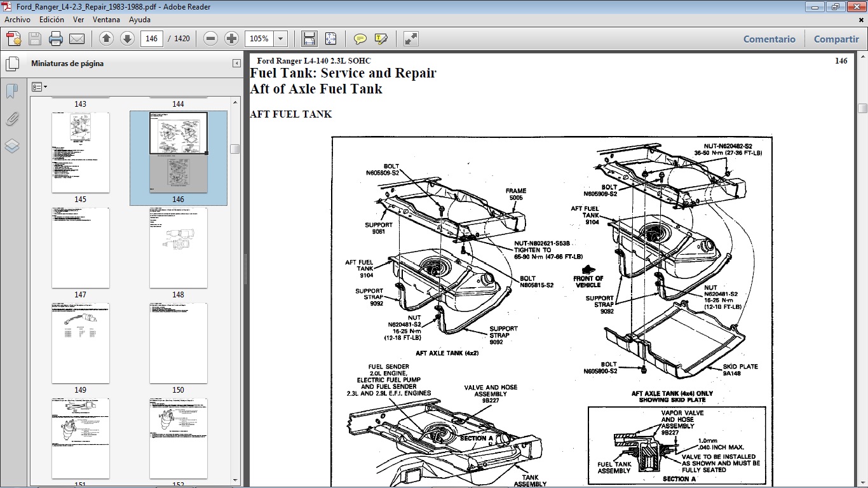Open the Ver menu
This screenshot has height=488, width=868.
point(78,20)
